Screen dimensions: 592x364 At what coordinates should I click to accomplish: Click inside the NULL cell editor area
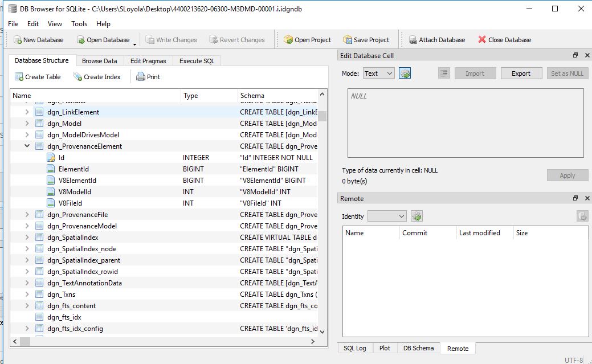(x=466, y=122)
